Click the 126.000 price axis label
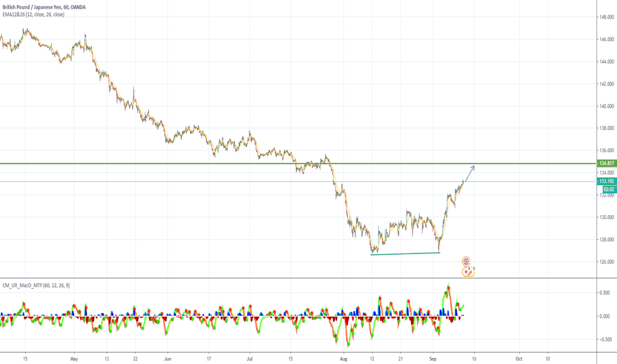The image size is (617, 364). tap(606, 262)
